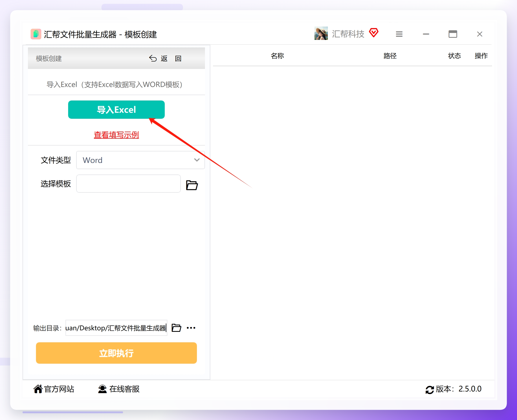Click the 名称 column header
Viewport: 517px width, 420px height.
[x=277, y=56]
